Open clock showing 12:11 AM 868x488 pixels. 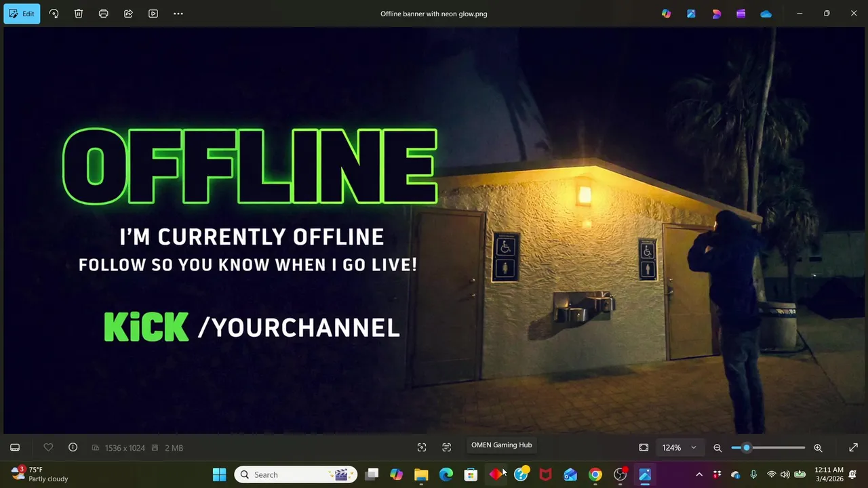click(829, 474)
